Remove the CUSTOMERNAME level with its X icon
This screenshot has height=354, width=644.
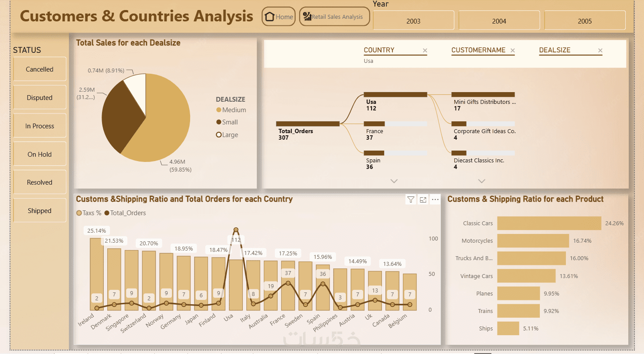point(512,51)
